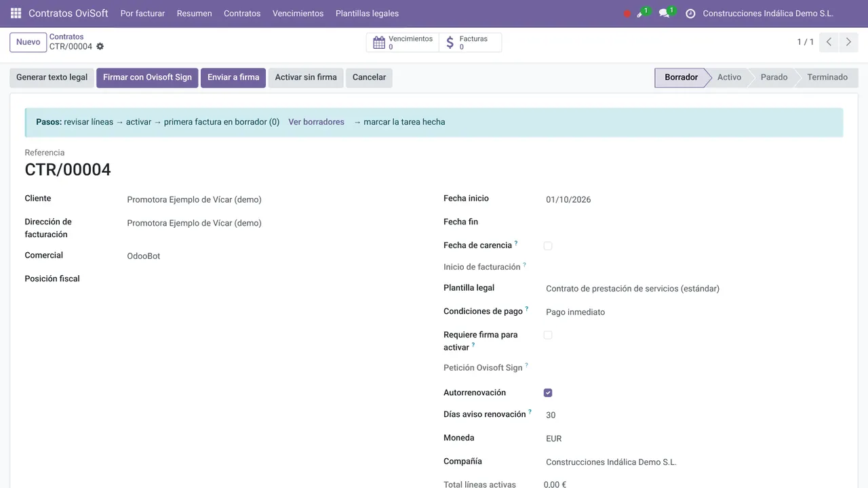Click the Vencimientos calendar icon
Image resolution: width=868 pixels, height=488 pixels.
click(x=380, y=43)
